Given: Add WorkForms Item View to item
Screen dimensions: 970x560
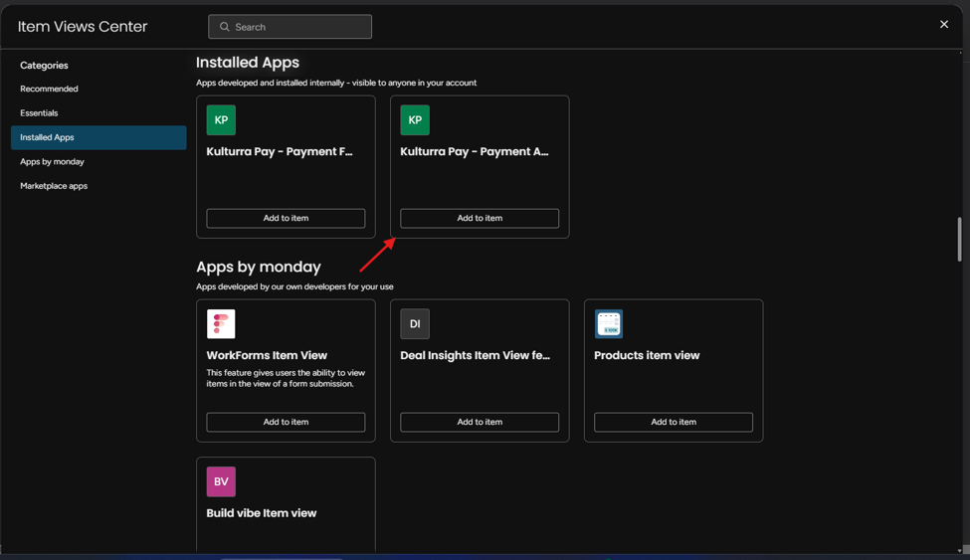Looking at the screenshot, I should (x=286, y=422).
